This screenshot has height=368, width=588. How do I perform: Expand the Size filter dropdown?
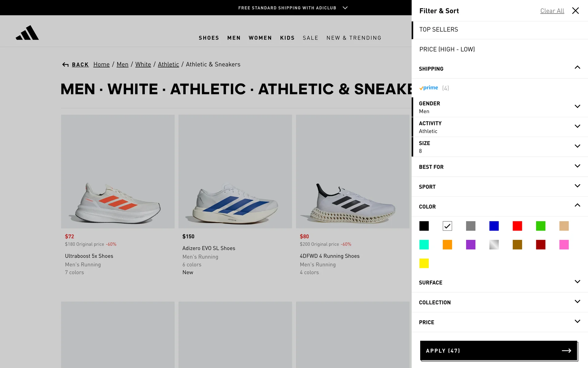coord(577,146)
